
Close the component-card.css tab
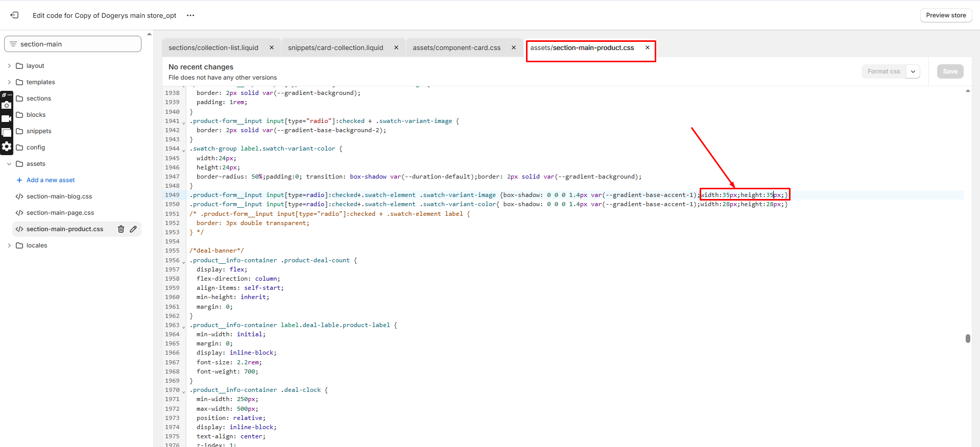(x=514, y=47)
